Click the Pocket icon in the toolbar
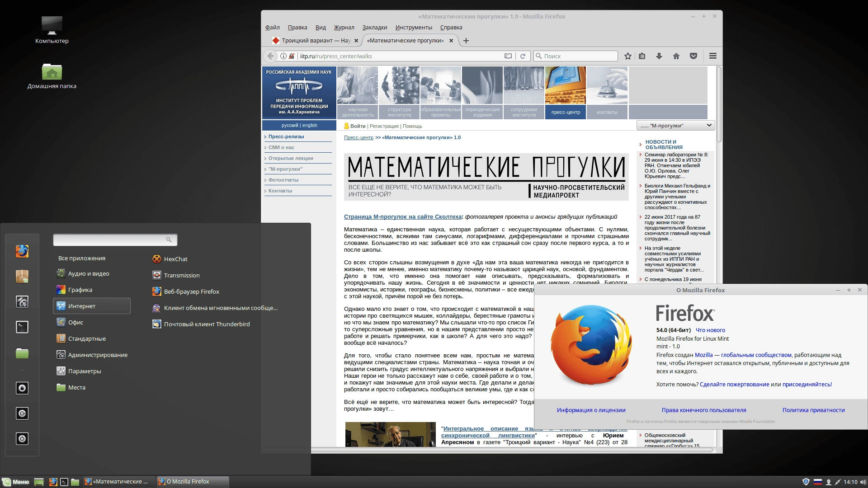The height and width of the screenshot is (488, 868). click(x=693, y=56)
